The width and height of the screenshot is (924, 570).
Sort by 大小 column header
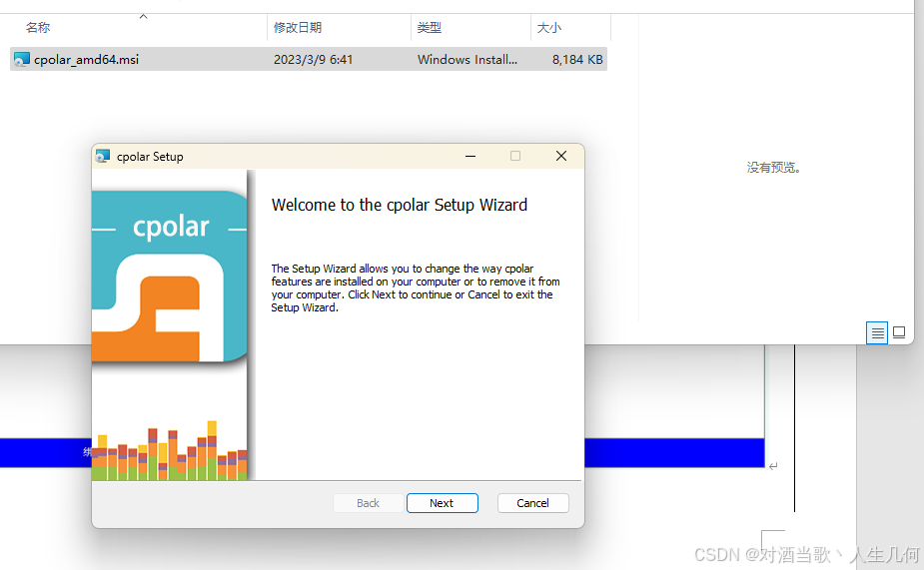tap(549, 28)
